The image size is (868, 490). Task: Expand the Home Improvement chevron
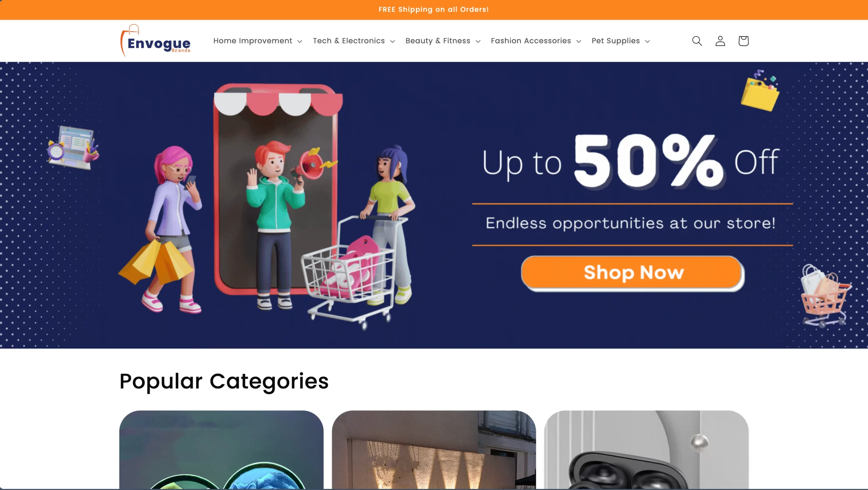click(300, 41)
